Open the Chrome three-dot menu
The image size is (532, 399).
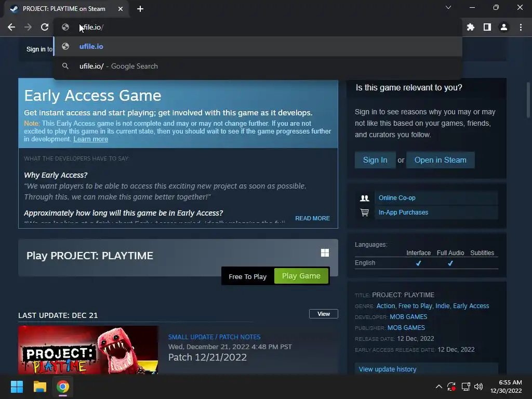(x=521, y=27)
